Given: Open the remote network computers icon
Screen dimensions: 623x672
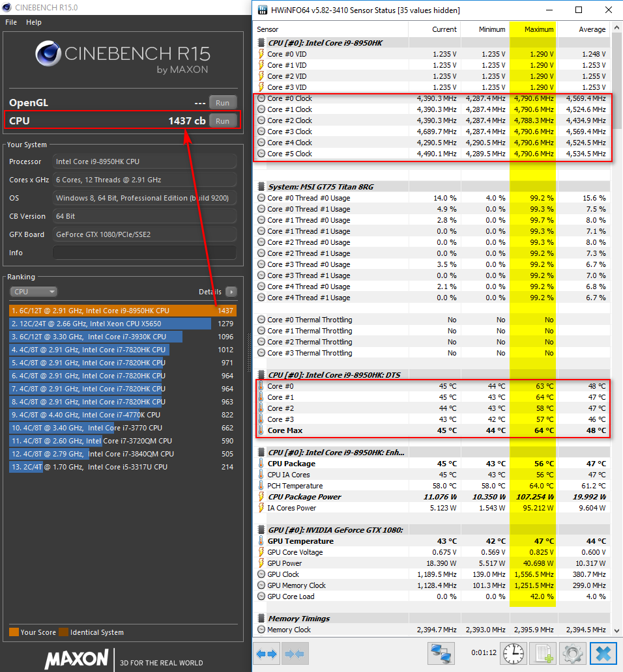Looking at the screenshot, I should (441, 654).
